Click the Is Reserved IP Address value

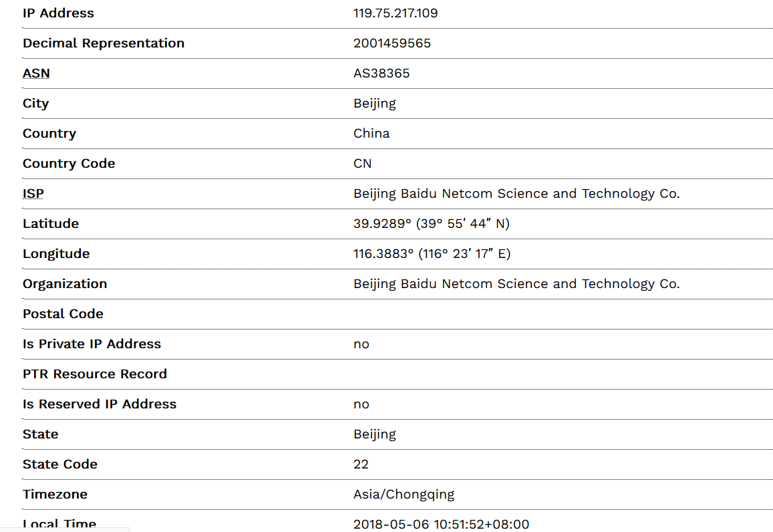pos(361,404)
